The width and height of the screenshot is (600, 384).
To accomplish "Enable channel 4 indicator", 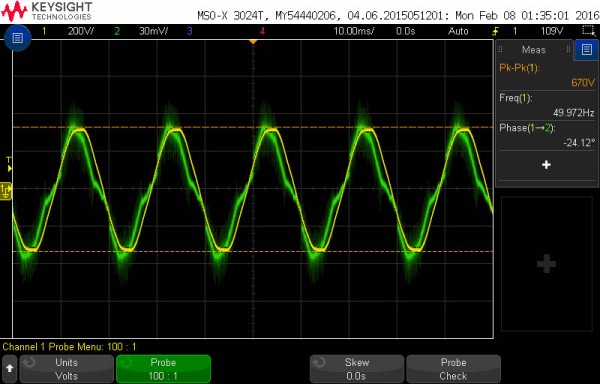I will point(262,31).
